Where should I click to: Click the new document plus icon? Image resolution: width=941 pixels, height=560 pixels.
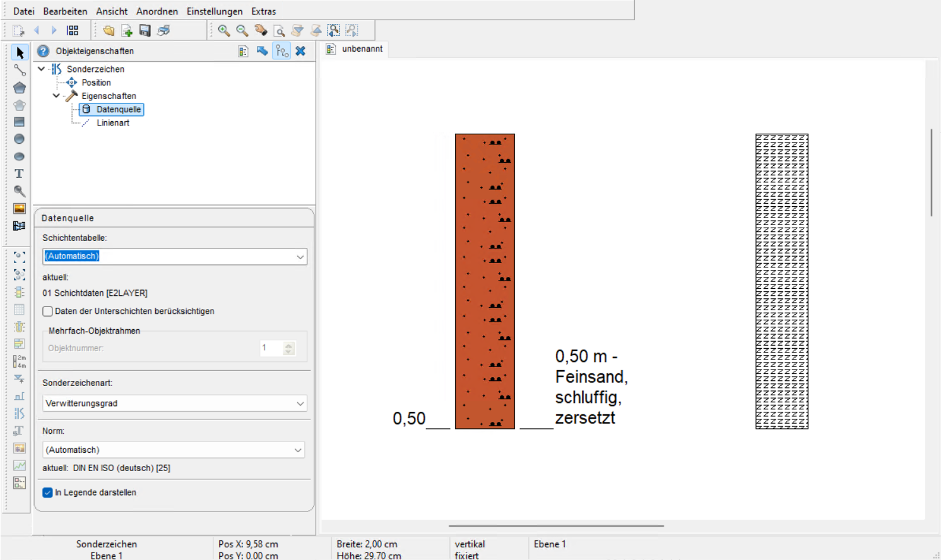click(127, 30)
